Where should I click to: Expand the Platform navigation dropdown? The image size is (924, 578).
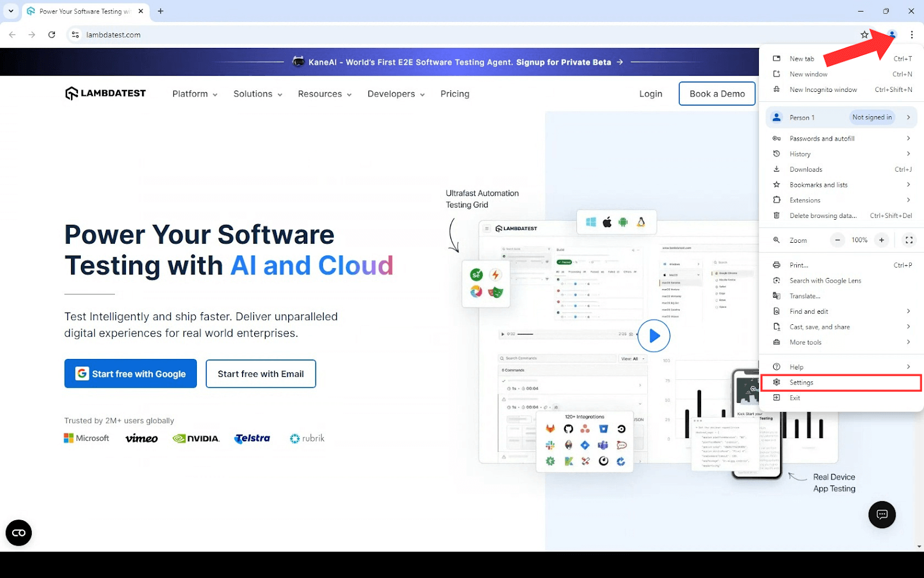(195, 94)
